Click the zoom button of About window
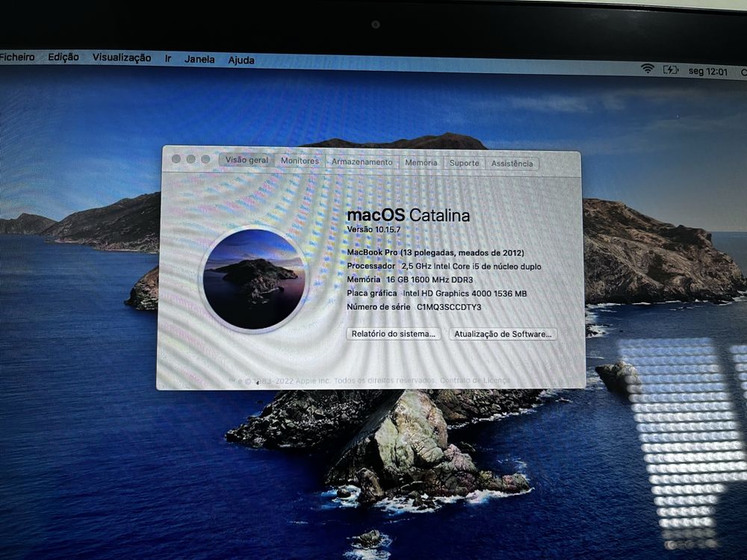Viewport: 747px width, 560px height. click(206, 159)
